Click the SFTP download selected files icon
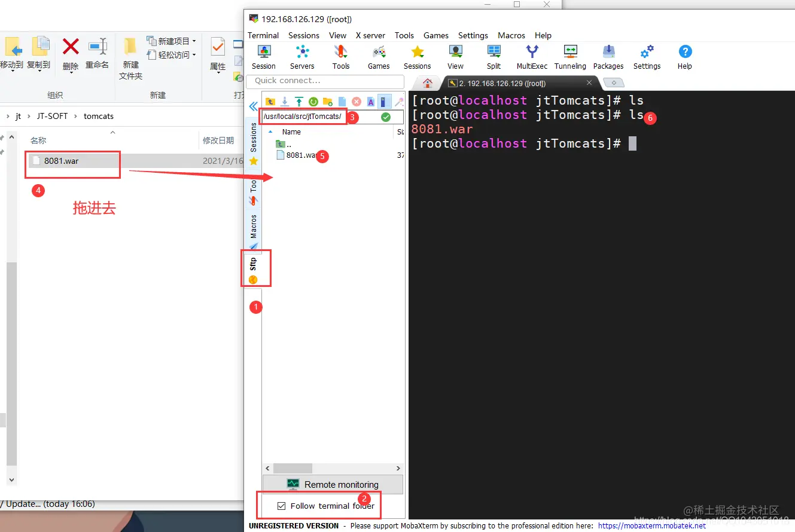The width and height of the screenshot is (795, 532). 285,102
